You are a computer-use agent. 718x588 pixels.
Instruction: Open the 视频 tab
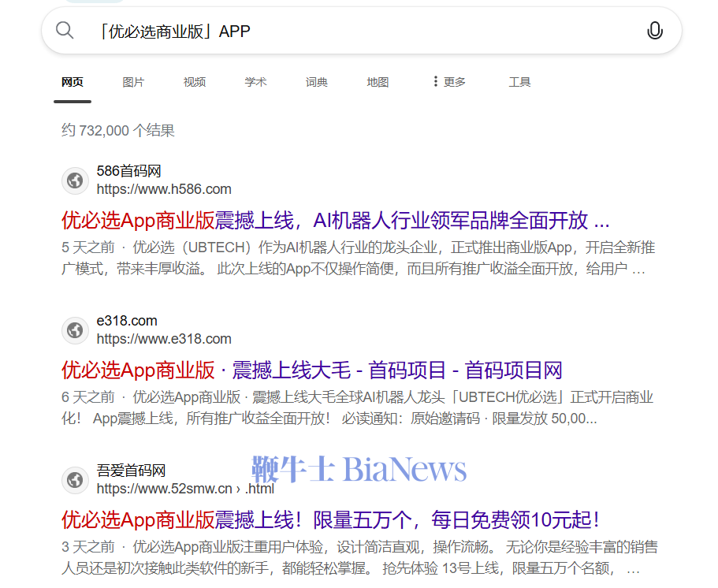(194, 82)
